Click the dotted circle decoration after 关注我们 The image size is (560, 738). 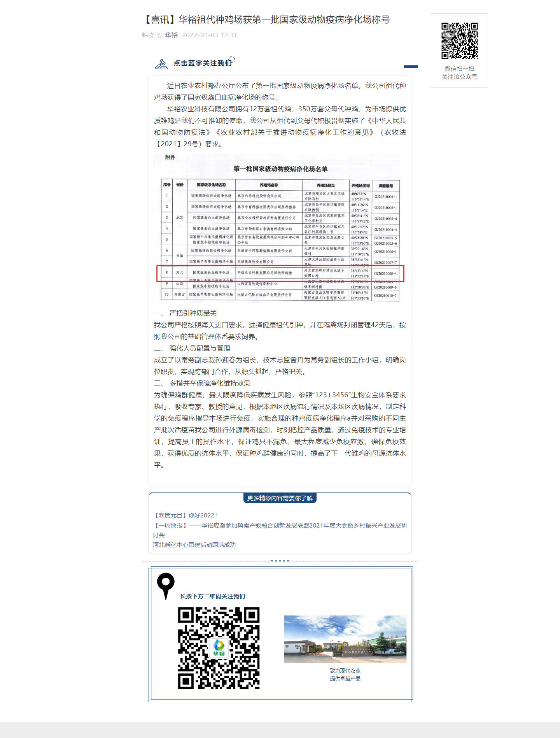tap(232, 60)
